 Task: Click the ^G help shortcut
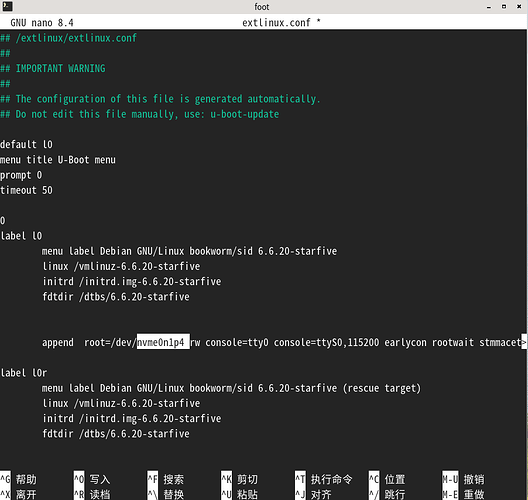pos(19,478)
